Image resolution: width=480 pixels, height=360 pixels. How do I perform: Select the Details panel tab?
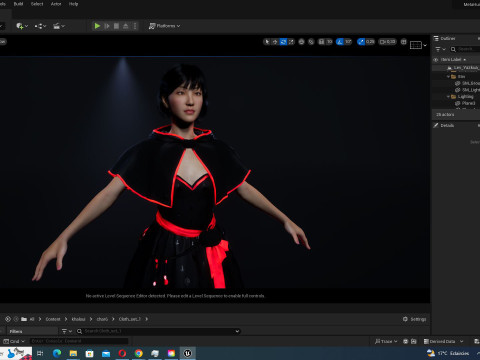point(444,125)
